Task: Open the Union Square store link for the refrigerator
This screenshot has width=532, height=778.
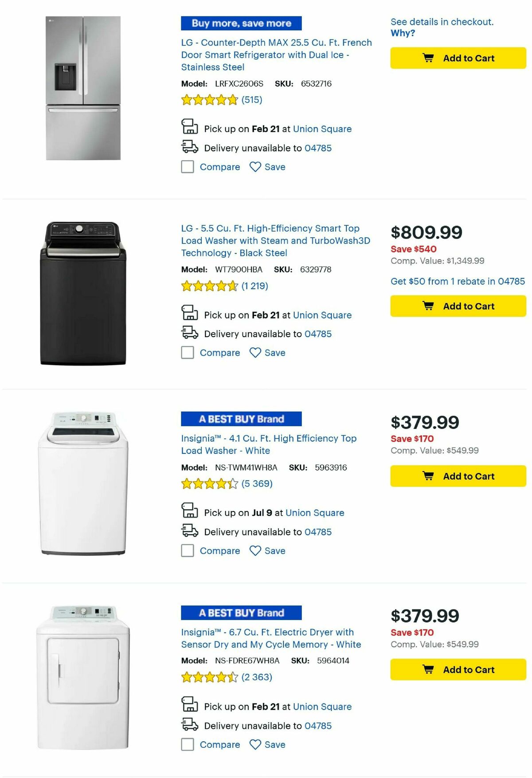Action: (324, 129)
